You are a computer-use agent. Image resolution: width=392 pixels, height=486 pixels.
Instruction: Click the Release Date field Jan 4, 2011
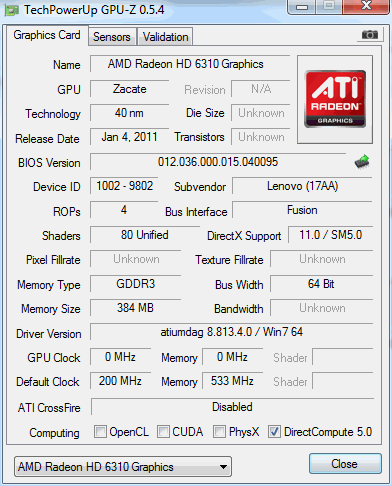click(129, 137)
